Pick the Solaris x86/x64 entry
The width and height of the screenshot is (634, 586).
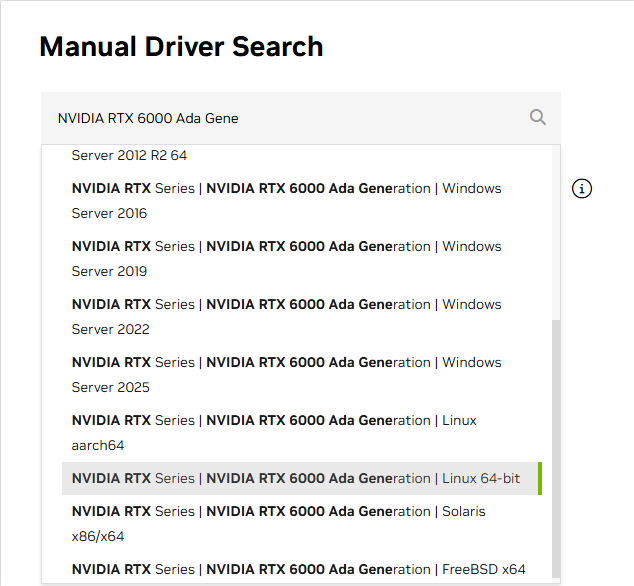[x=302, y=524]
